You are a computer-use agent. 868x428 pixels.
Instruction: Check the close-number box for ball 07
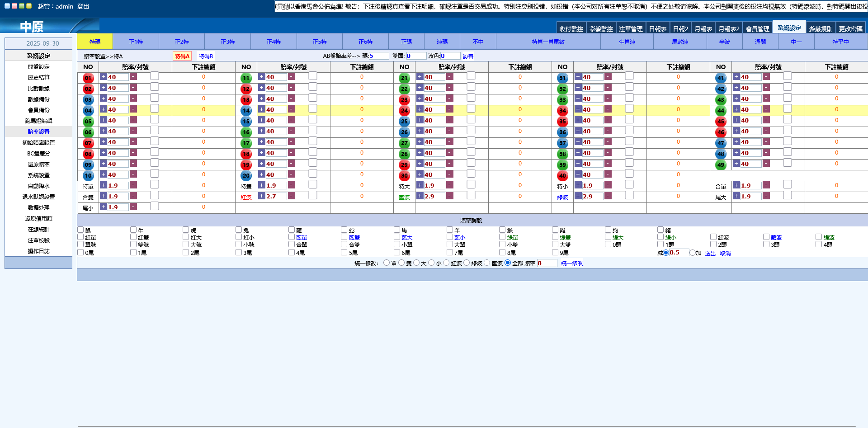pos(155,141)
